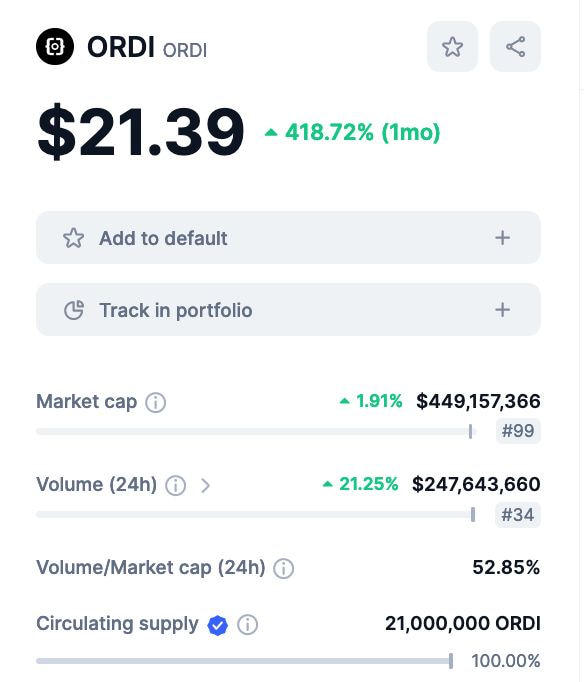Click the volume rank #34 badge
The height and width of the screenshot is (682, 584).
(x=517, y=515)
